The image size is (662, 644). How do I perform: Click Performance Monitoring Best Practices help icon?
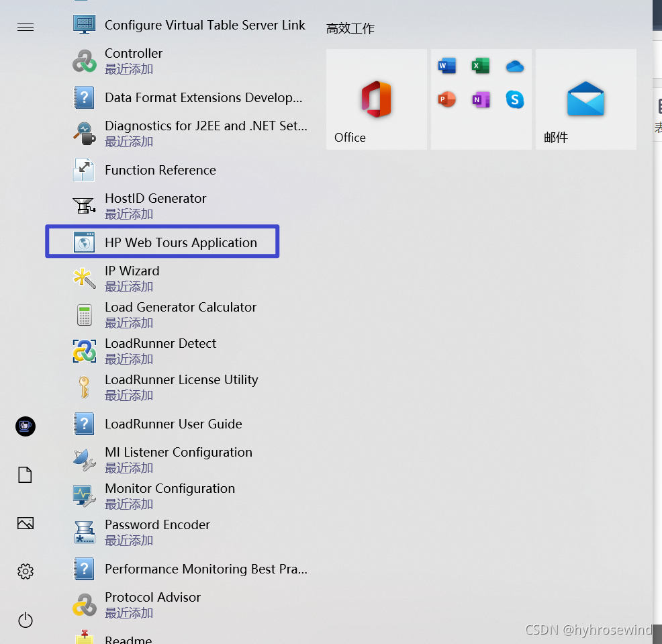(x=84, y=569)
